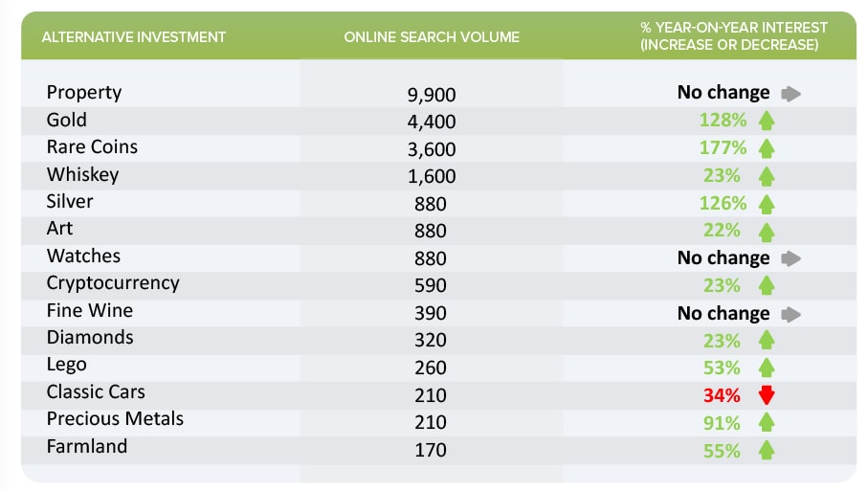The width and height of the screenshot is (868, 491).
Task: Click the red 34% interest figure
Action: (x=722, y=396)
